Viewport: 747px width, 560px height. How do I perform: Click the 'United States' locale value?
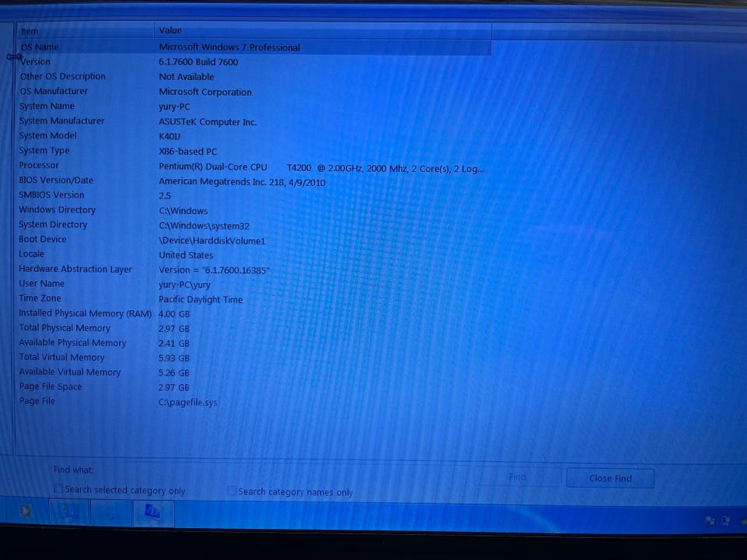pyautogui.click(x=186, y=255)
